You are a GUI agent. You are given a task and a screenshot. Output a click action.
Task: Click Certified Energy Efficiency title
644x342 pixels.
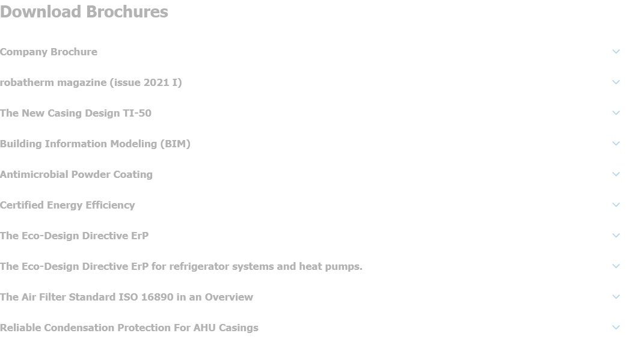tap(67, 205)
